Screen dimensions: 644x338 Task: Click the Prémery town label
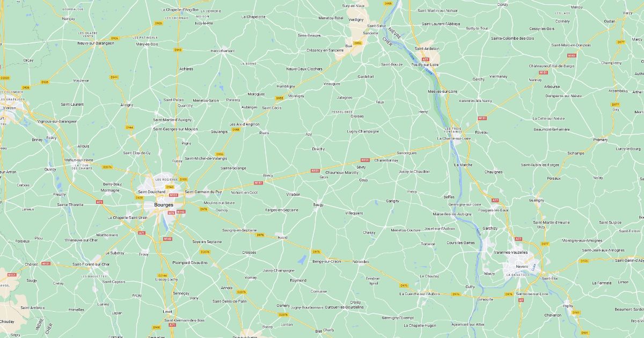(600, 139)
